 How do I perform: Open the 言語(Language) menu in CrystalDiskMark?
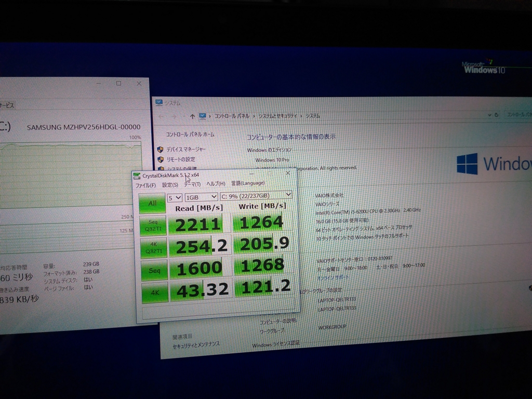tap(248, 183)
